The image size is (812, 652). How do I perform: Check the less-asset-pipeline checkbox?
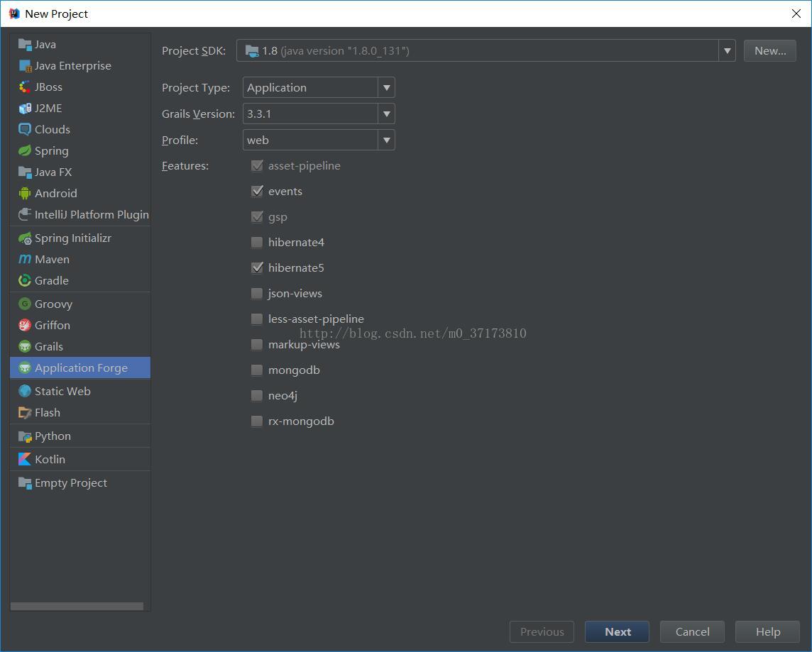coord(257,319)
